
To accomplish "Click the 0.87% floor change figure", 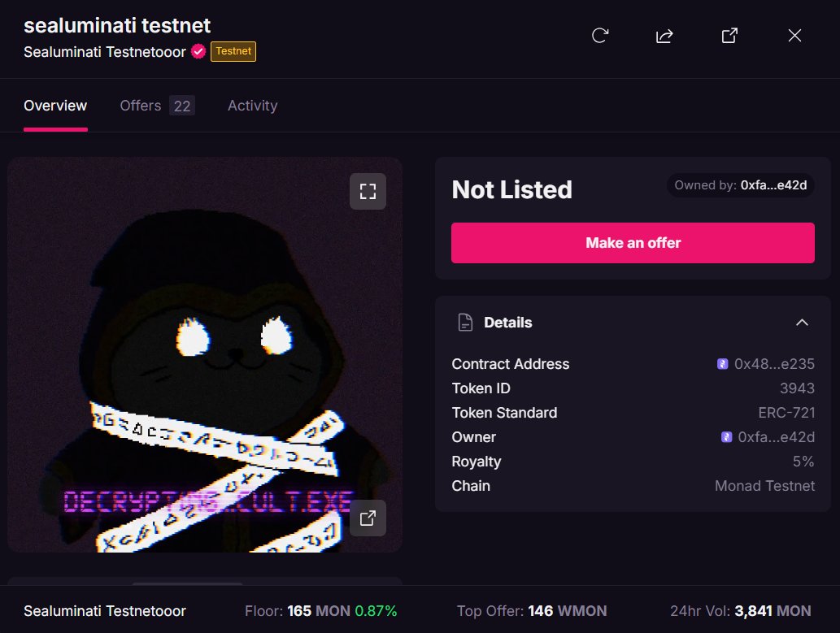I will (x=376, y=611).
